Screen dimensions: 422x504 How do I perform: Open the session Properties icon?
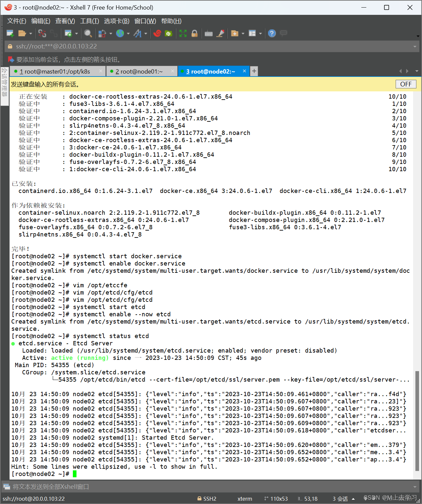[x=68, y=33]
